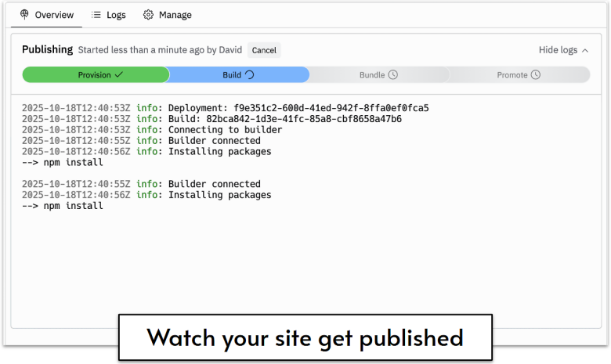Click the Provision checkmark icon
This screenshot has height=364, width=611.
click(x=119, y=74)
